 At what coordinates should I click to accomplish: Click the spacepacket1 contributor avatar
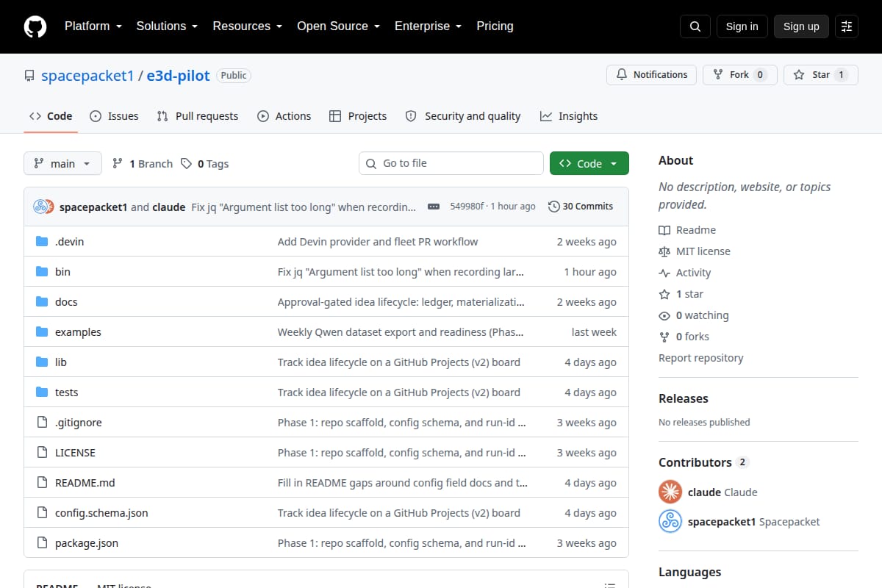670,522
